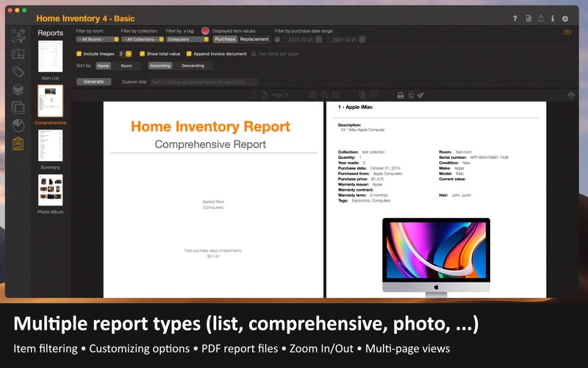The image size is (588, 368).
Task: Open the end date calendar picker
Action: coord(362,39)
